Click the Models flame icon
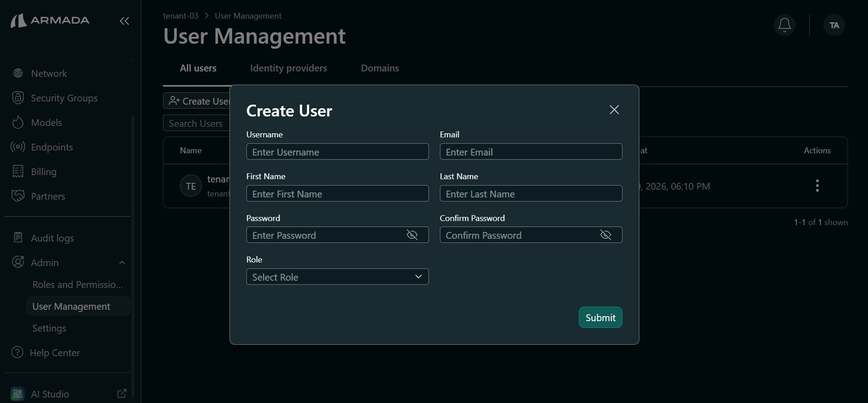868x403 pixels. (x=18, y=122)
